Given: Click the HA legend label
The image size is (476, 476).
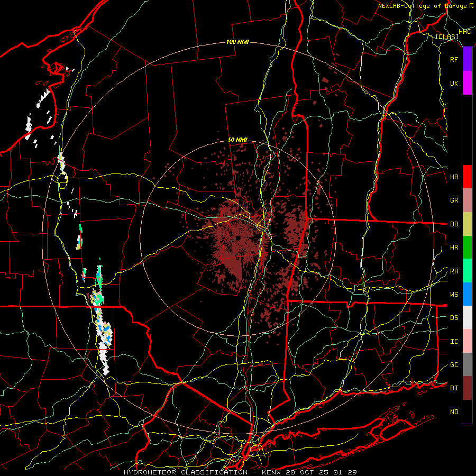Looking at the screenshot, I should 454,177.
